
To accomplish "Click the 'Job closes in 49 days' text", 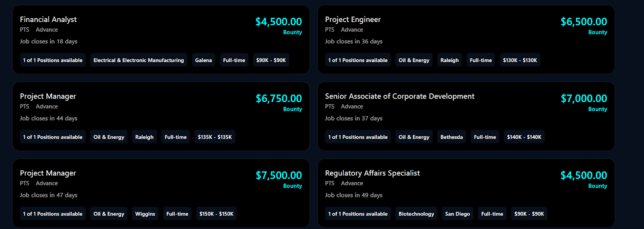I will coord(354,195).
